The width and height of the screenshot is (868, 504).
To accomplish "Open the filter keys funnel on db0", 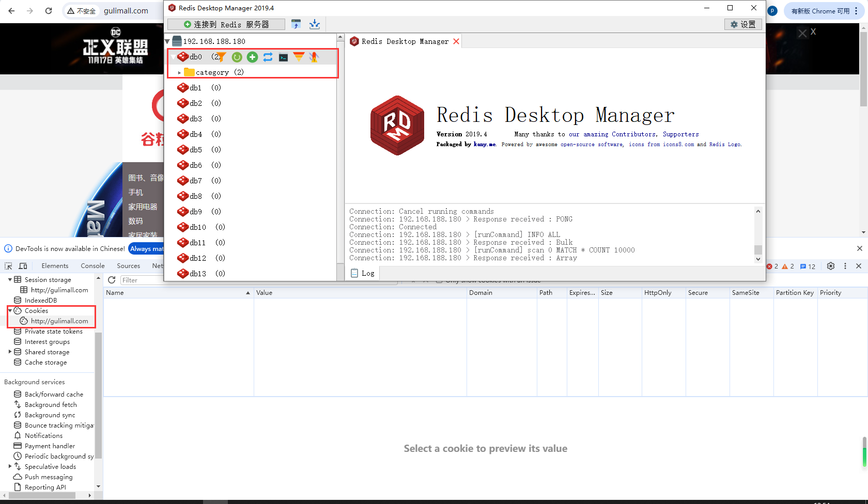I will [x=222, y=57].
